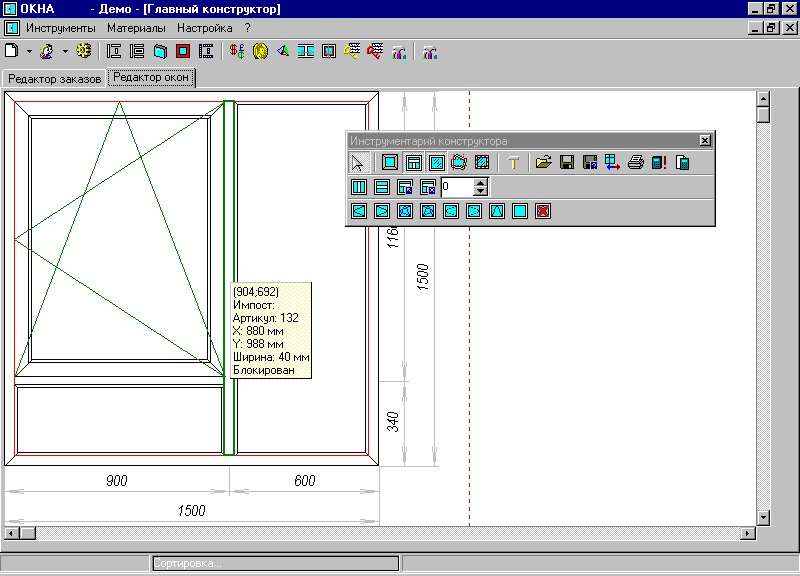Select the hammer tool in constructor toolbox
800x576 pixels.
click(x=514, y=162)
